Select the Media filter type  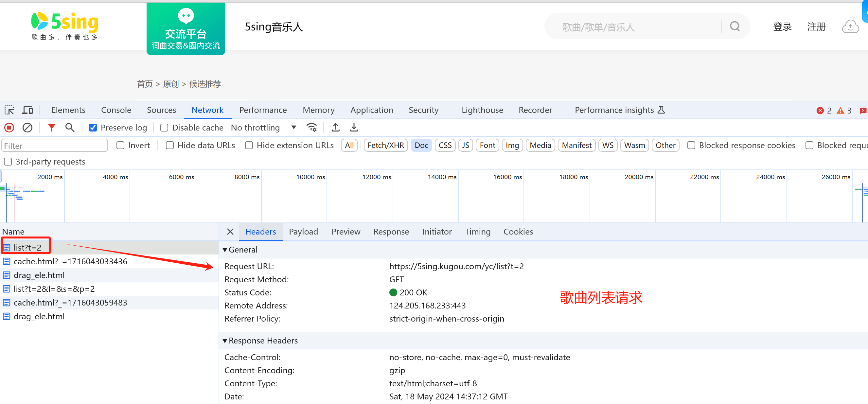pyautogui.click(x=540, y=146)
